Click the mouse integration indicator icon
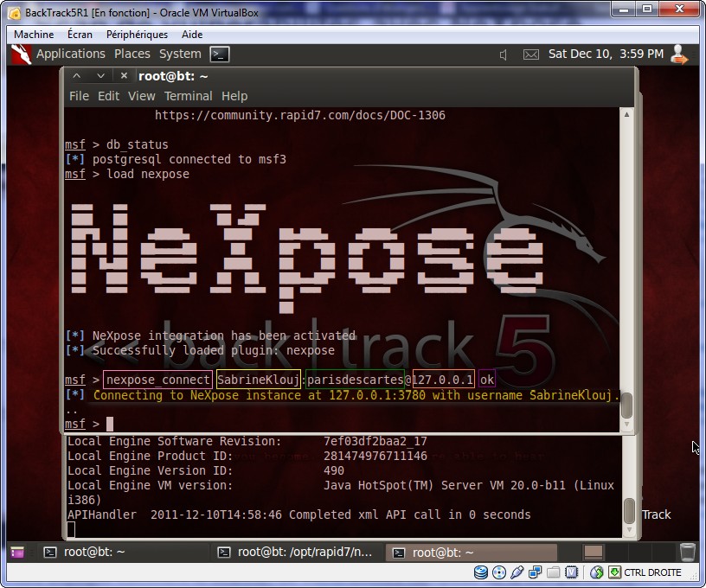Viewport: 706px width, 588px height. [x=597, y=572]
